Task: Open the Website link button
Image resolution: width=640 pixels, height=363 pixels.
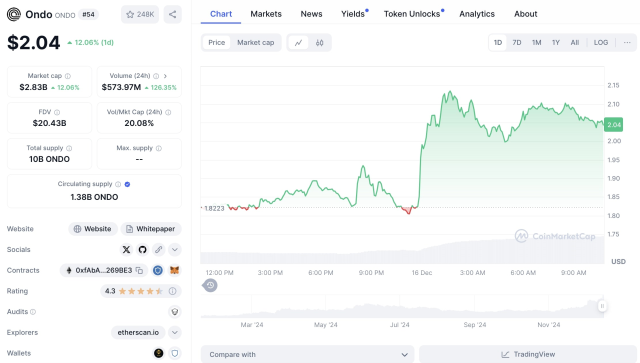Action: pyautogui.click(x=93, y=229)
